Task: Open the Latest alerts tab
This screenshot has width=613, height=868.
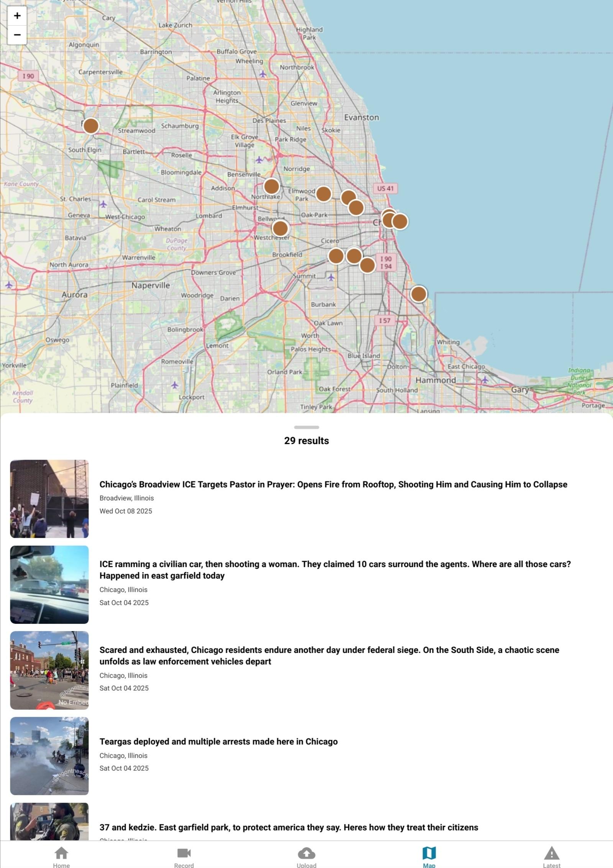Action: (551, 856)
